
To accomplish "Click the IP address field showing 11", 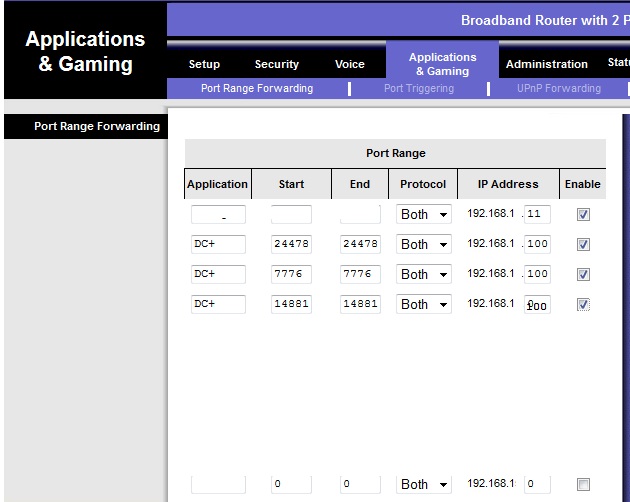I will [x=537, y=214].
